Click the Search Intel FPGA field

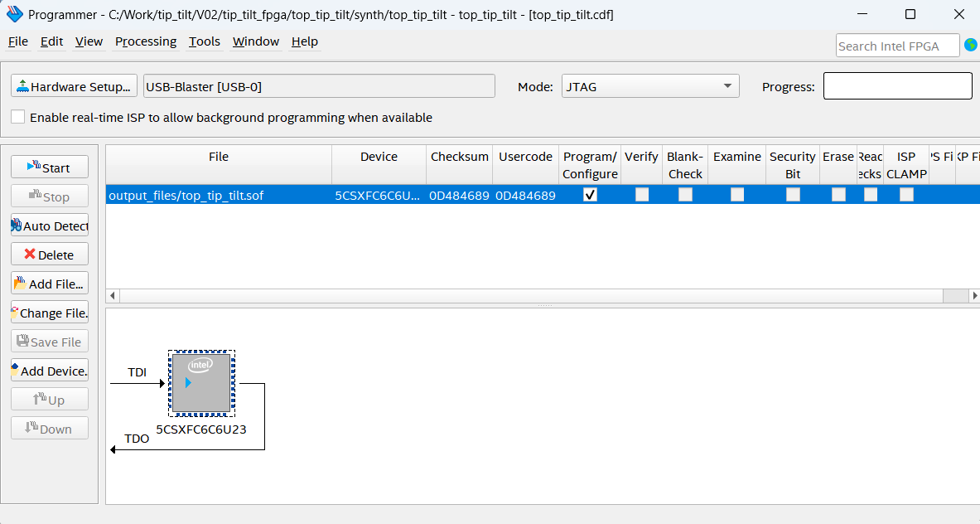(897, 46)
